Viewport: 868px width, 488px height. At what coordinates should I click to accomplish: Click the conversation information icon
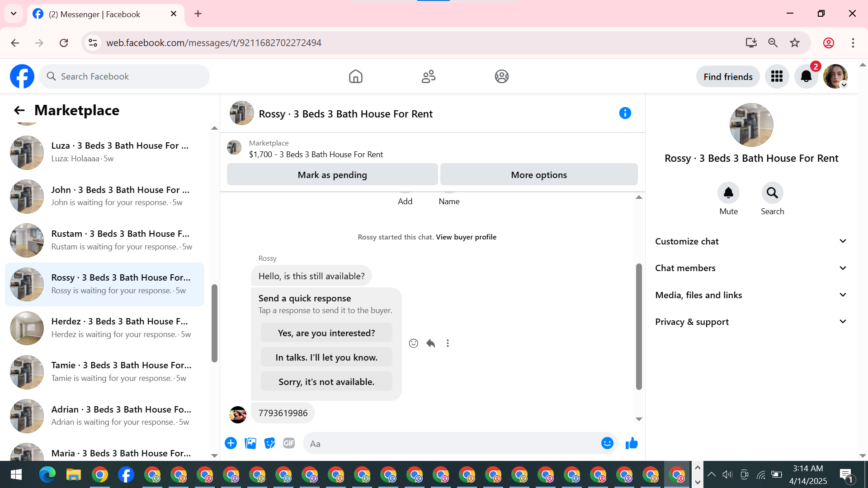click(x=625, y=113)
